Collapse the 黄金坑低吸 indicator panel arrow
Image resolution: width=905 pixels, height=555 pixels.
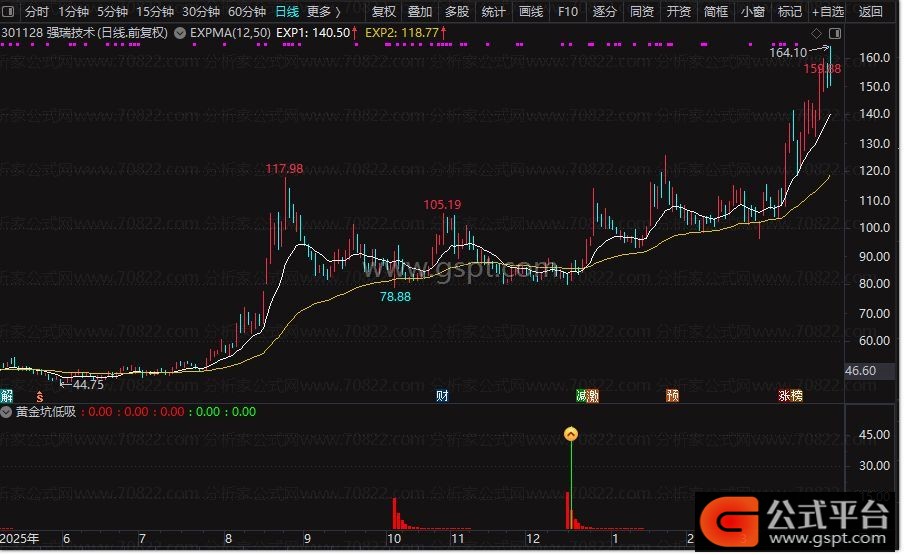[7, 412]
